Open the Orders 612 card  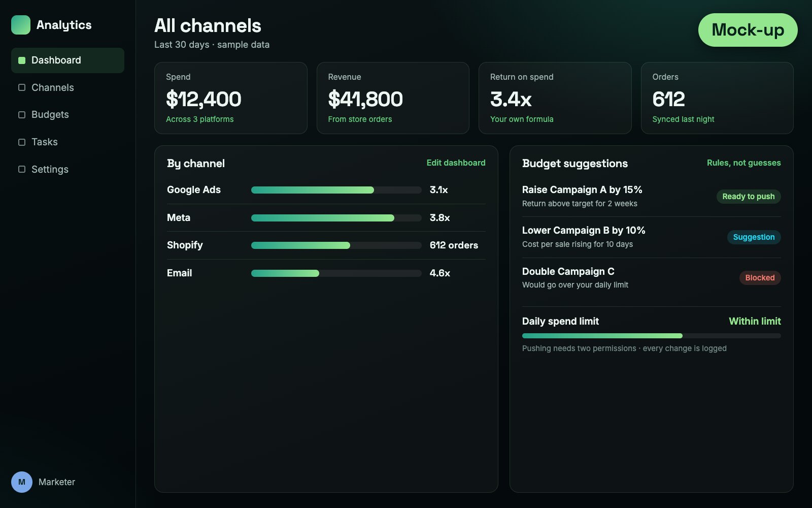(717, 98)
